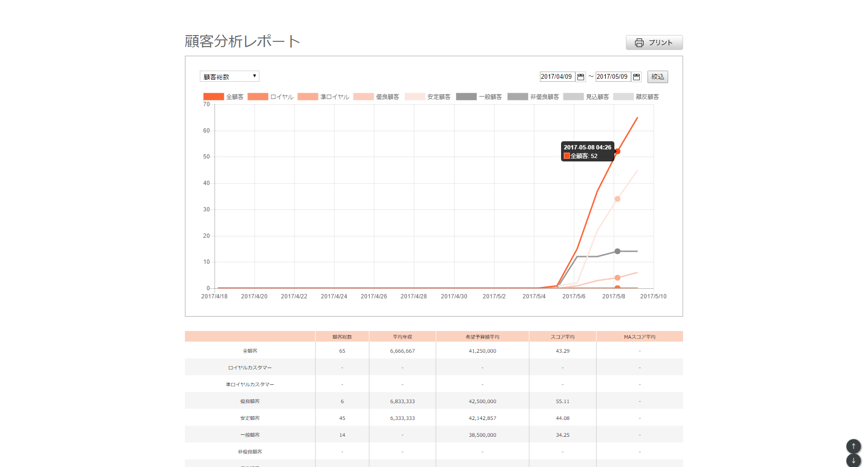Click the value 42,142,857 in table

[482, 418]
